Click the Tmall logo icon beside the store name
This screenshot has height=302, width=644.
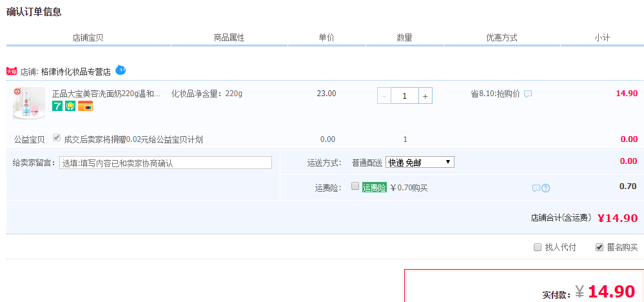point(12,72)
